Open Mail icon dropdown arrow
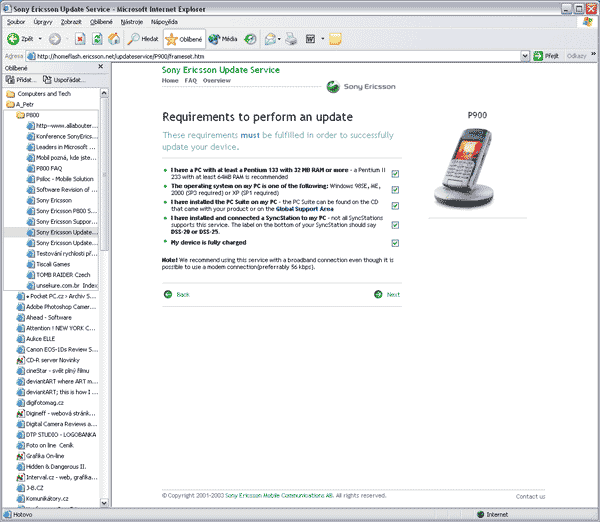The image size is (600, 522). coord(279,39)
